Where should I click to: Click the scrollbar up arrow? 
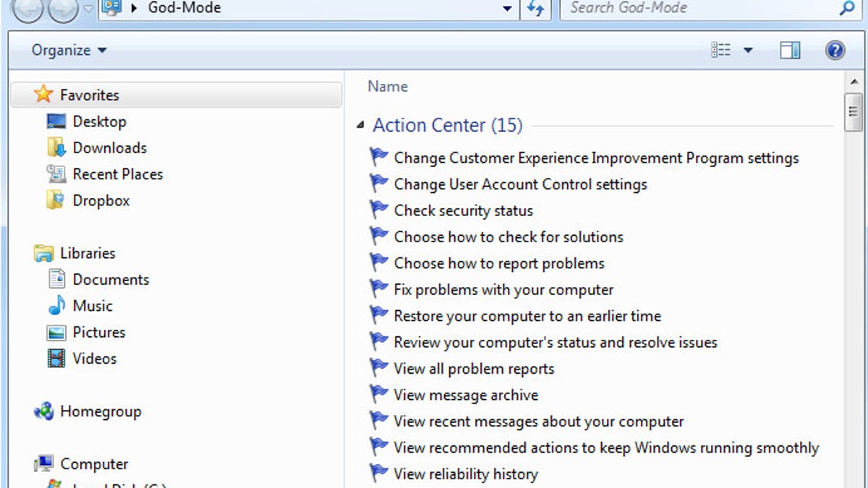[x=853, y=81]
